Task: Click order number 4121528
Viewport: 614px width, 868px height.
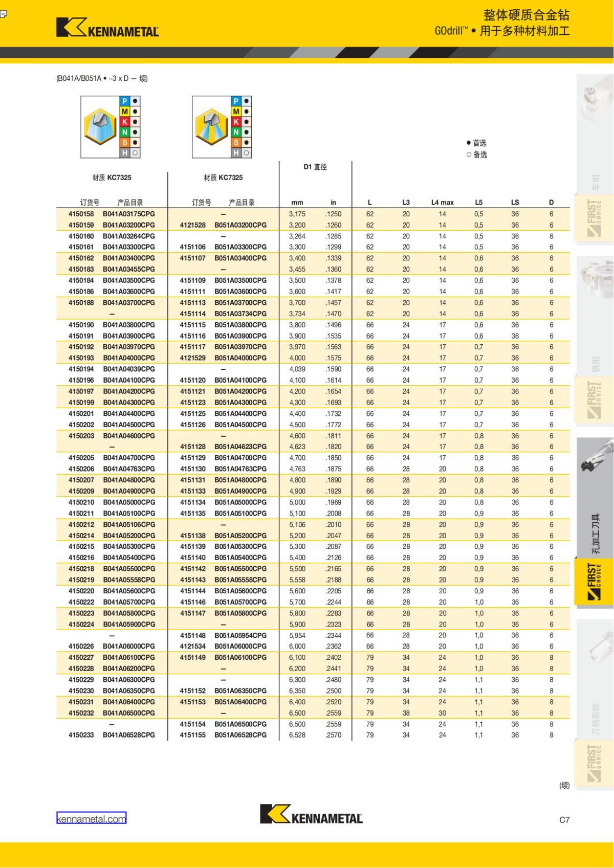Action: coord(193,225)
